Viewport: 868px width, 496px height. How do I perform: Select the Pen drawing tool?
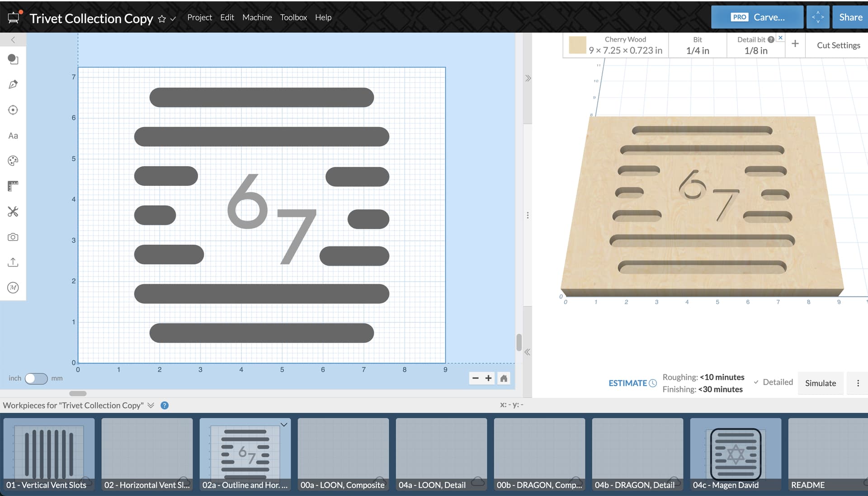[x=13, y=85]
